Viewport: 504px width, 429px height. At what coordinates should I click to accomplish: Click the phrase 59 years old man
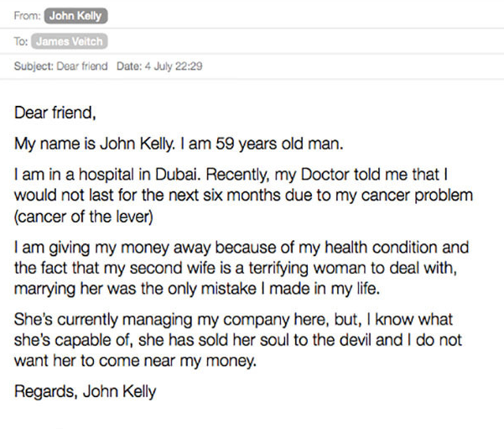coord(279,144)
